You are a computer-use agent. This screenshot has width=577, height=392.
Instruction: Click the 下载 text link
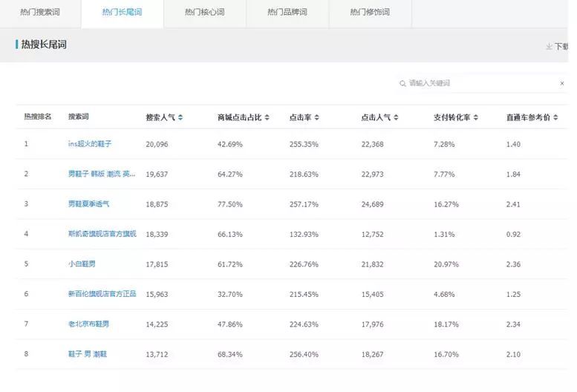561,46
